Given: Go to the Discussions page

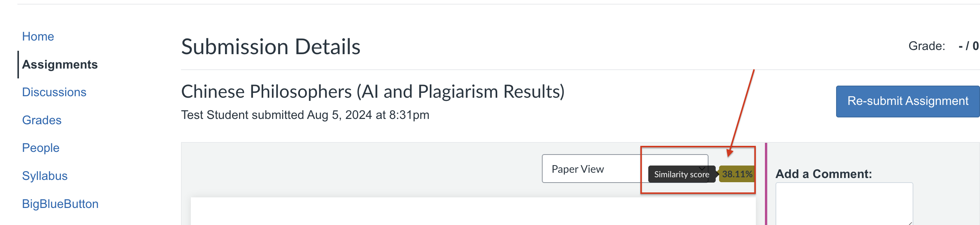Looking at the screenshot, I should (x=54, y=92).
